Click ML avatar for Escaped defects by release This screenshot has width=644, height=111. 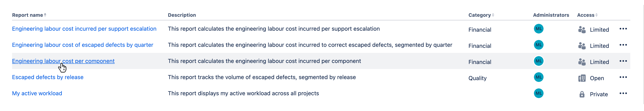pyautogui.click(x=539, y=77)
